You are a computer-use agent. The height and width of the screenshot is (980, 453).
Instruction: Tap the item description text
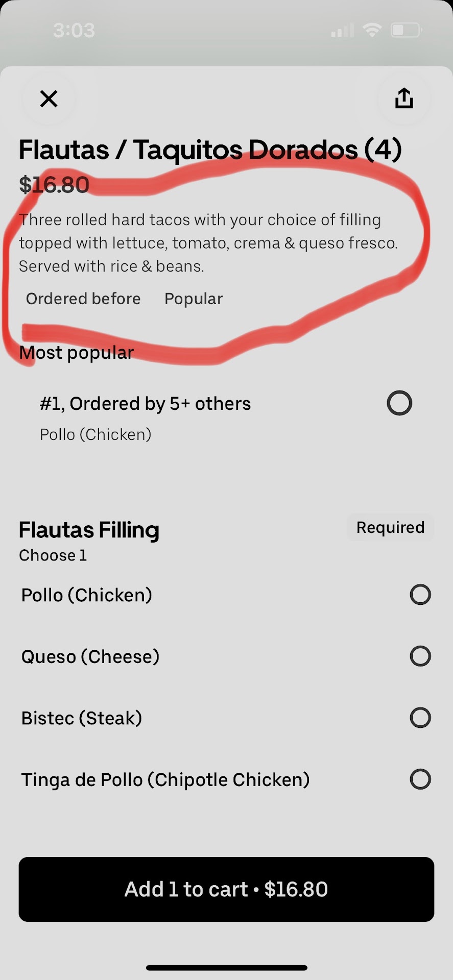point(208,243)
